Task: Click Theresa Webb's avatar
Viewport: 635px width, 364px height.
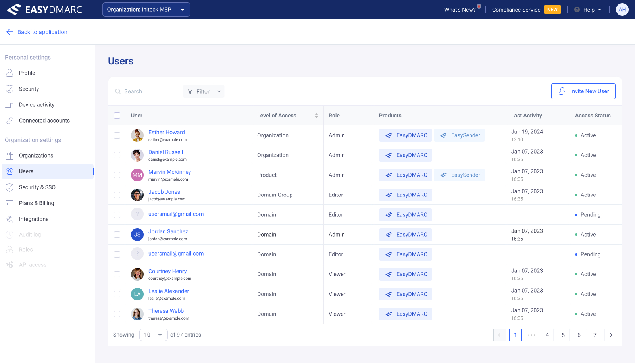Action: pos(137,314)
